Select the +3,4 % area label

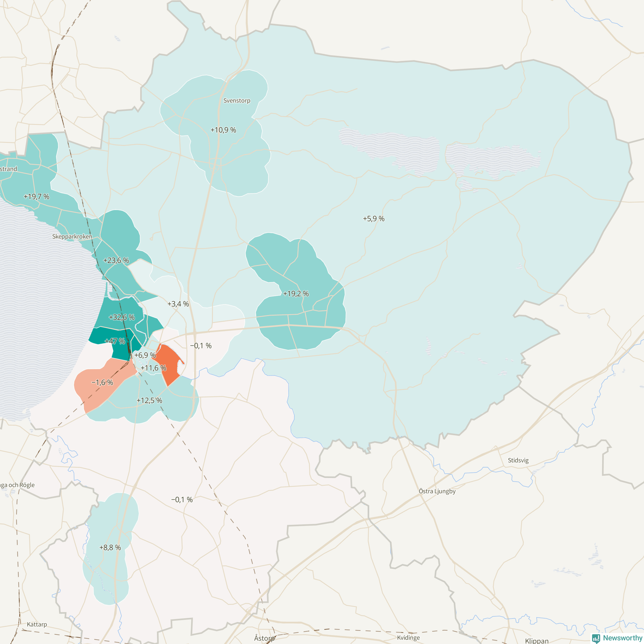tap(178, 304)
